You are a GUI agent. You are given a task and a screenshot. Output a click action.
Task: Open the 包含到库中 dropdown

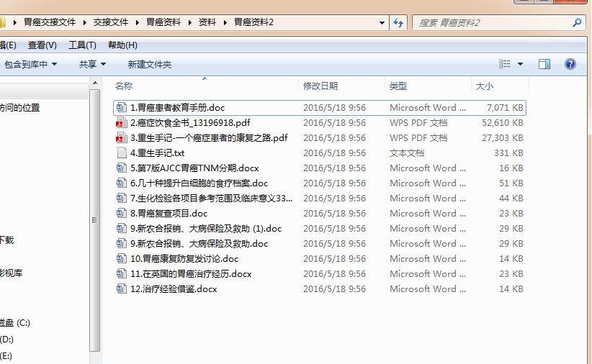pyautogui.click(x=30, y=65)
